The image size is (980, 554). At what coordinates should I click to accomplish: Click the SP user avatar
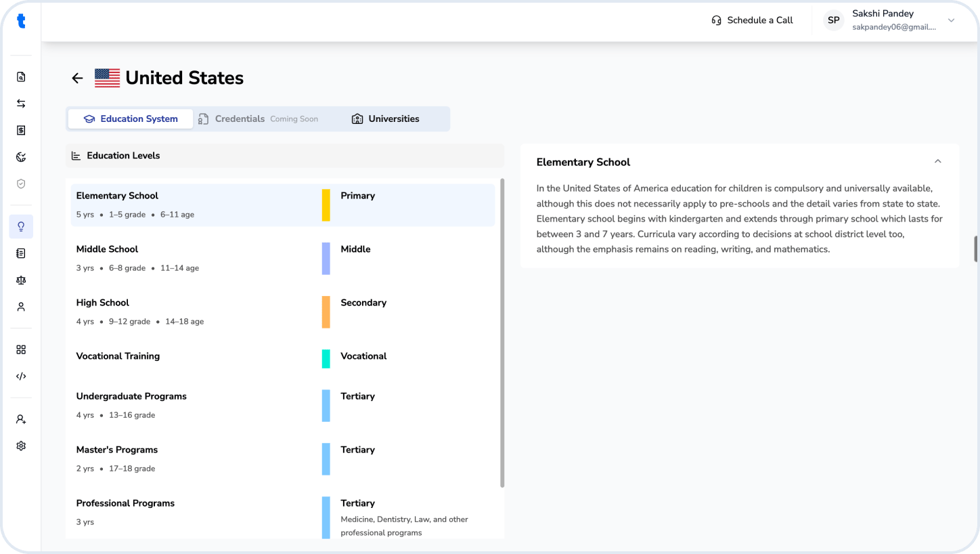click(834, 20)
